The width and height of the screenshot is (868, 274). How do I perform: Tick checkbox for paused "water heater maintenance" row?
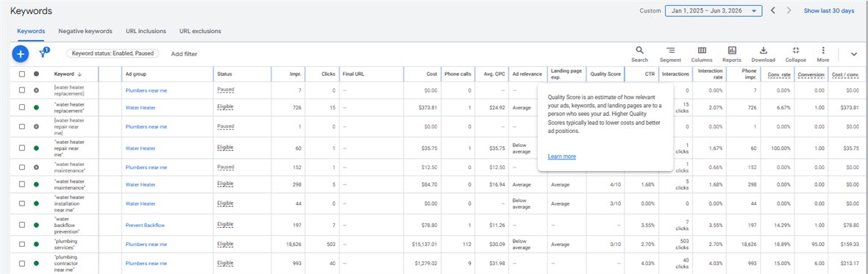(x=22, y=167)
